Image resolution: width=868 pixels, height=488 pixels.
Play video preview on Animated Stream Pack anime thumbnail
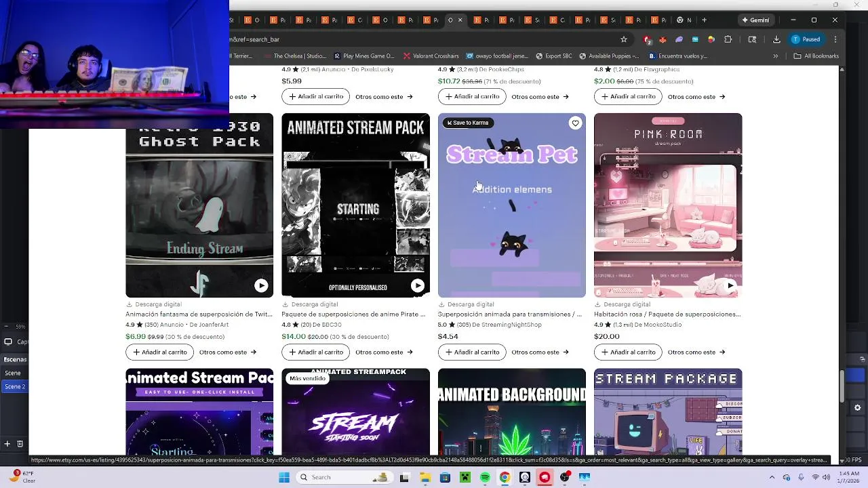417,285
